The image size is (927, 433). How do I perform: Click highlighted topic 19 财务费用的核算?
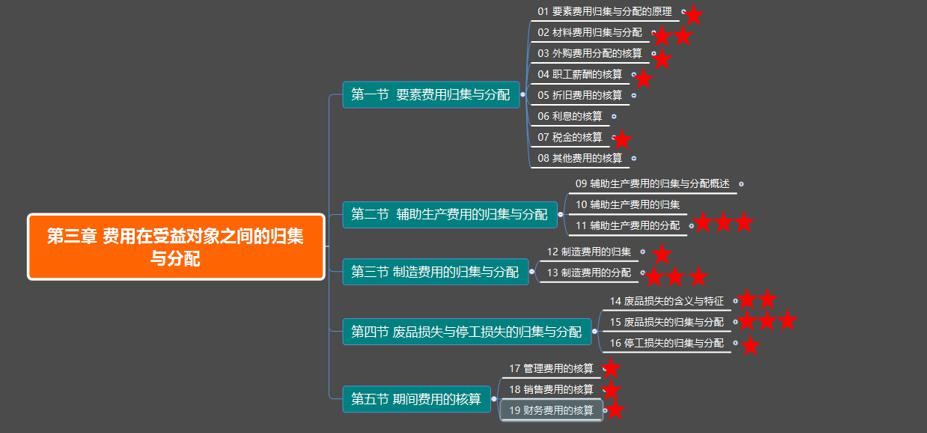point(551,411)
